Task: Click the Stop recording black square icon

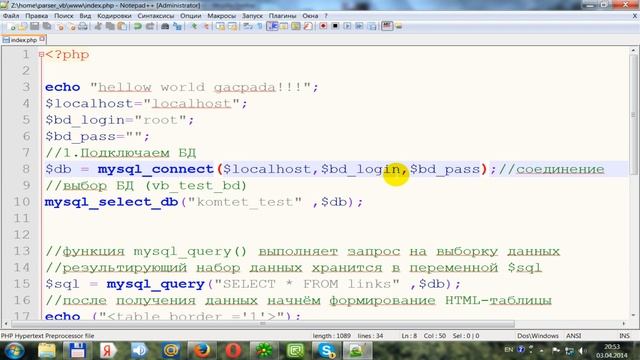Action: tap(335, 27)
